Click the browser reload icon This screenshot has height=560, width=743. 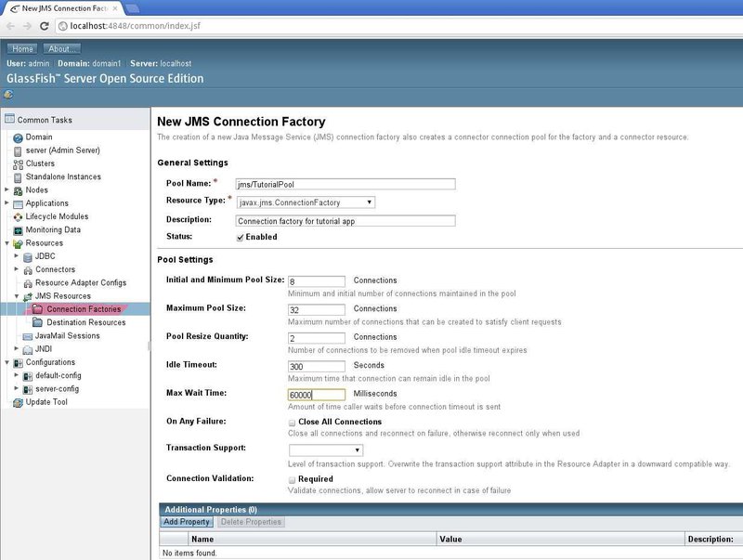point(44,26)
